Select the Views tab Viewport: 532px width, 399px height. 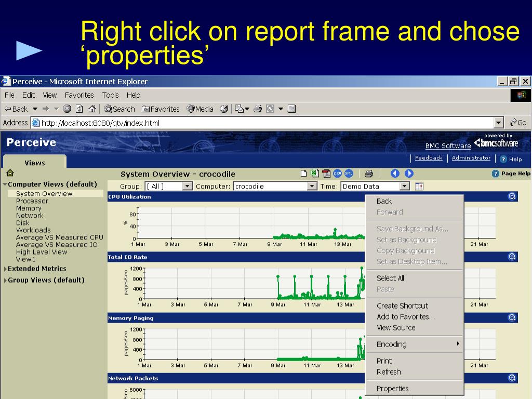(35, 163)
